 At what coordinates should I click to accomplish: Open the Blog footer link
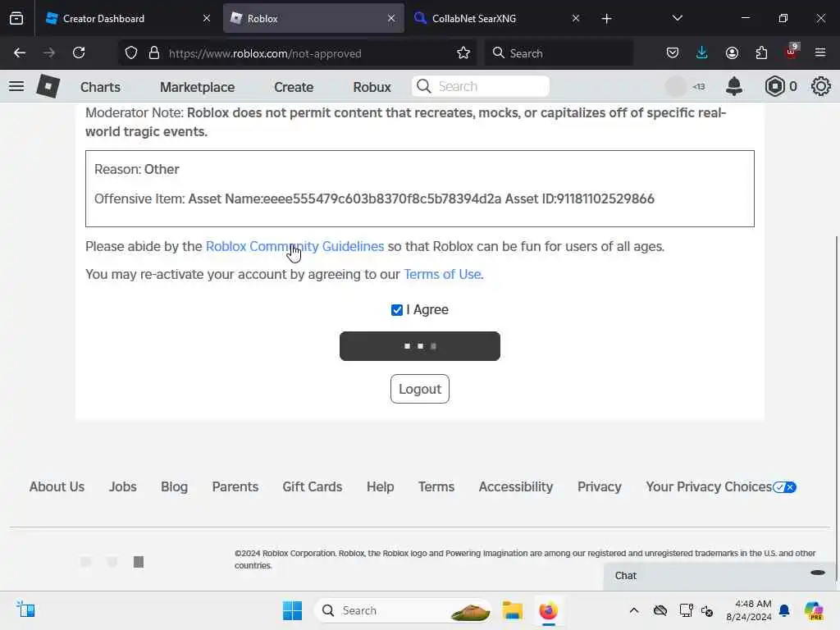pos(174,487)
